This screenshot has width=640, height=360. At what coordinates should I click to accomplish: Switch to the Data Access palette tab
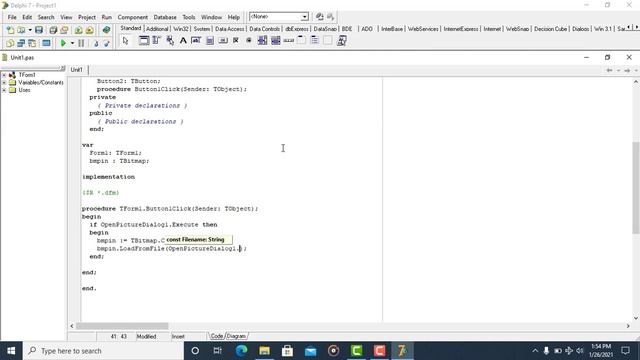coord(229,29)
